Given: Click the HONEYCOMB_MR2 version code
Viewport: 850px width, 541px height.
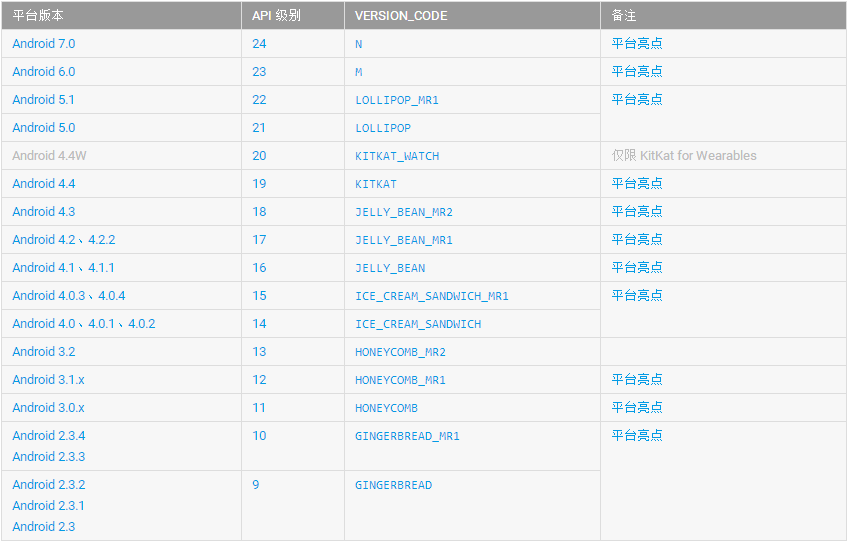Looking at the screenshot, I should 400,352.
